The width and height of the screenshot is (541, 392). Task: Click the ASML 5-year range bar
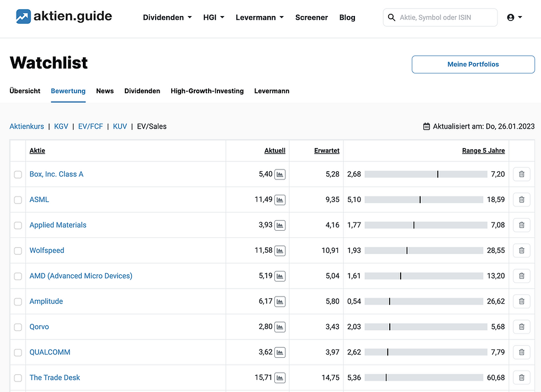(424, 199)
